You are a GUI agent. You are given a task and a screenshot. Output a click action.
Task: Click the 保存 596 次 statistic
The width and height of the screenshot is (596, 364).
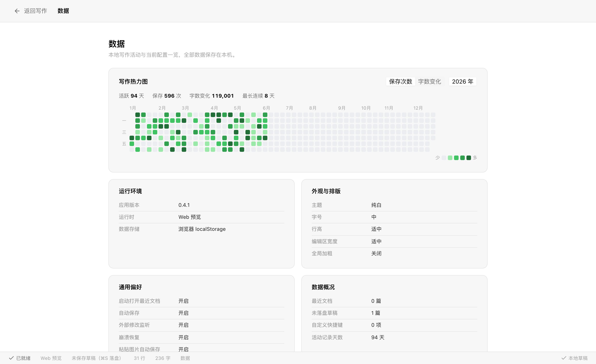(167, 96)
